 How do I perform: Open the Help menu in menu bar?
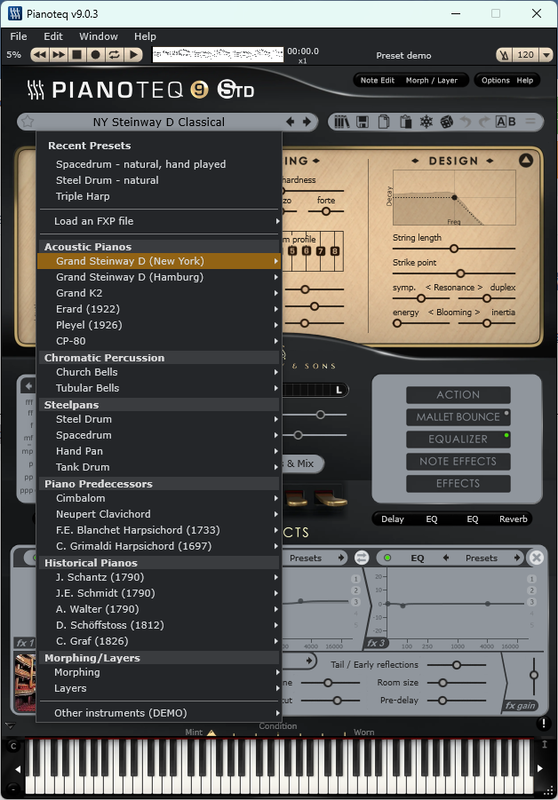click(145, 36)
